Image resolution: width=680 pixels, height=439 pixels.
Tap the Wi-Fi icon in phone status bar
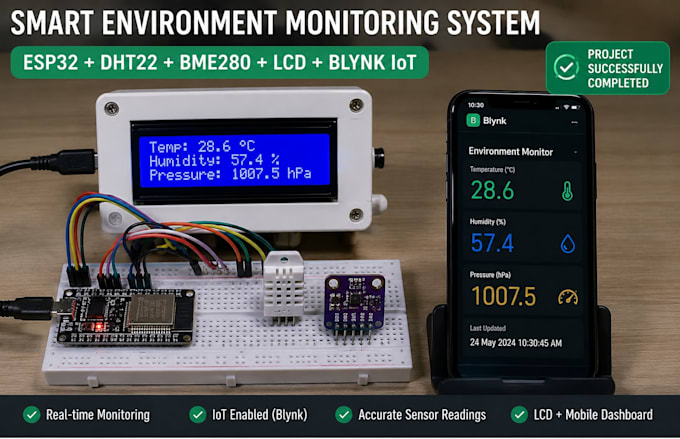[x=566, y=107]
